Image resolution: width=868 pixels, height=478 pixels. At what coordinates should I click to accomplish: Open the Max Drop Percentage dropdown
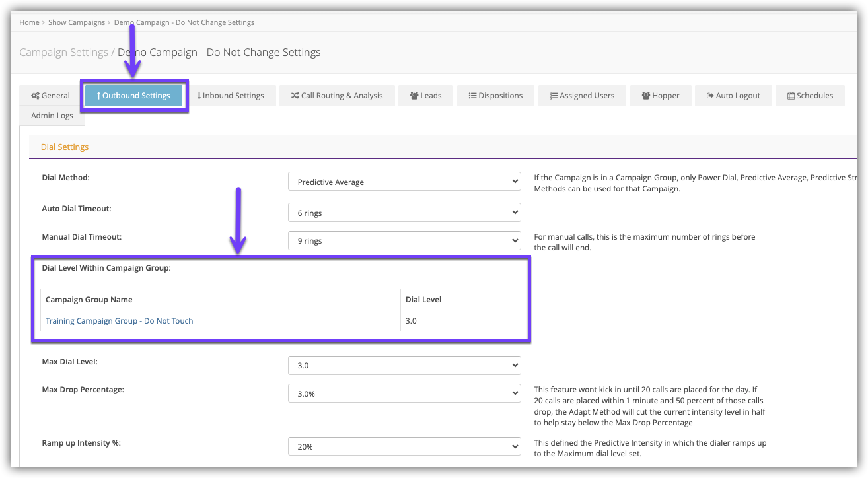tap(404, 393)
